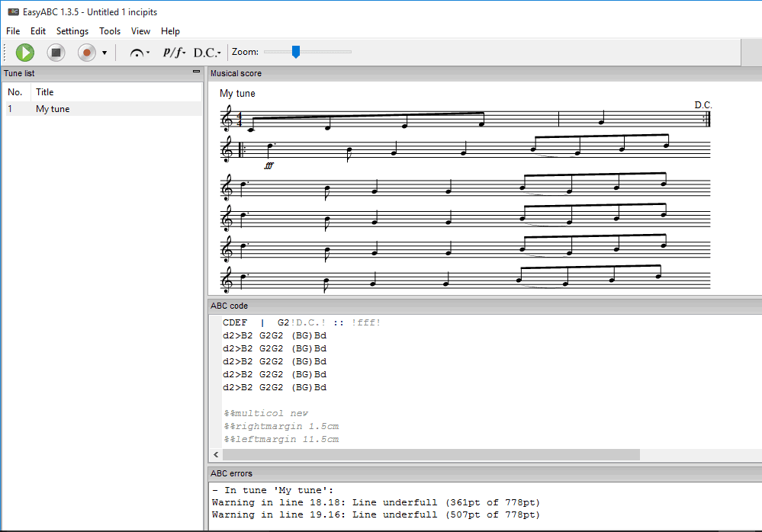This screenshot has height=532, width=762.
Task: Open the p/f dynamics dropdown
Action: [174, 52]
